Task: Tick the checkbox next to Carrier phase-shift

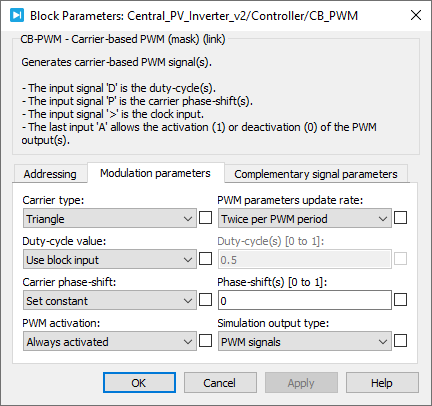Action: 205,300
